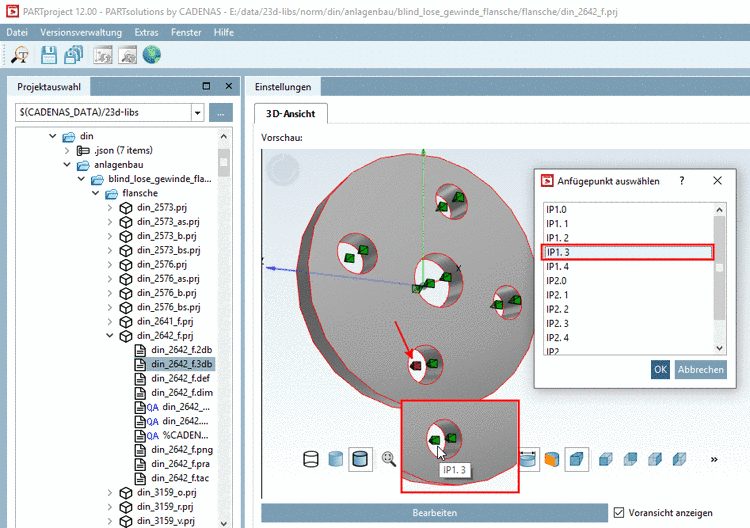Expand the .json (7 items) node
This screenshot has width=750, height=528.
tap(67, 151)
